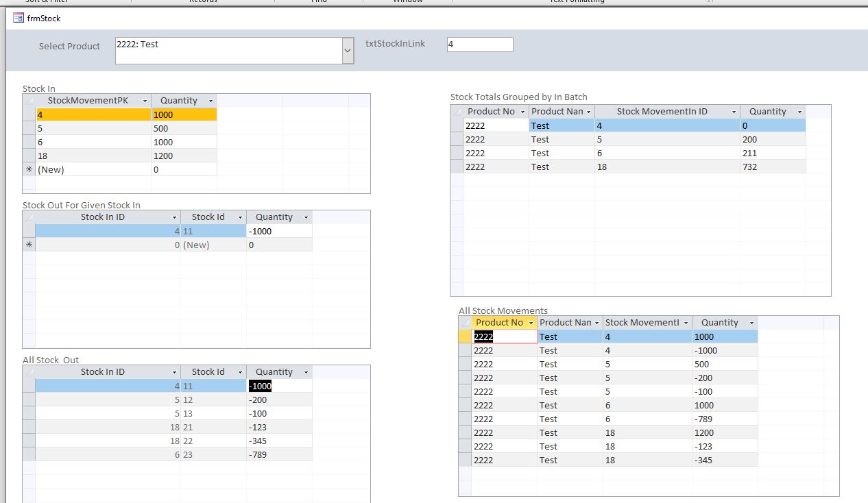Click the txtStockInLink text box

(479, 45)
